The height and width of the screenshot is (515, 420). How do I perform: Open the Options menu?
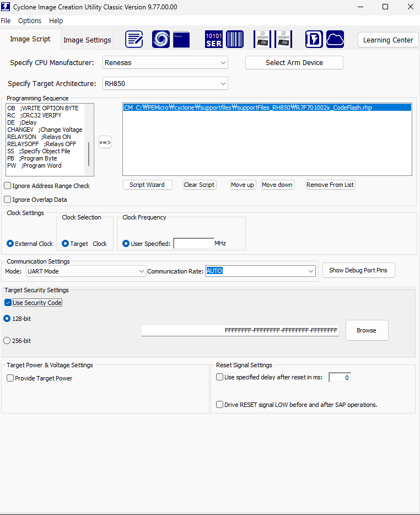pyautogui.click(x=30, y=21)
